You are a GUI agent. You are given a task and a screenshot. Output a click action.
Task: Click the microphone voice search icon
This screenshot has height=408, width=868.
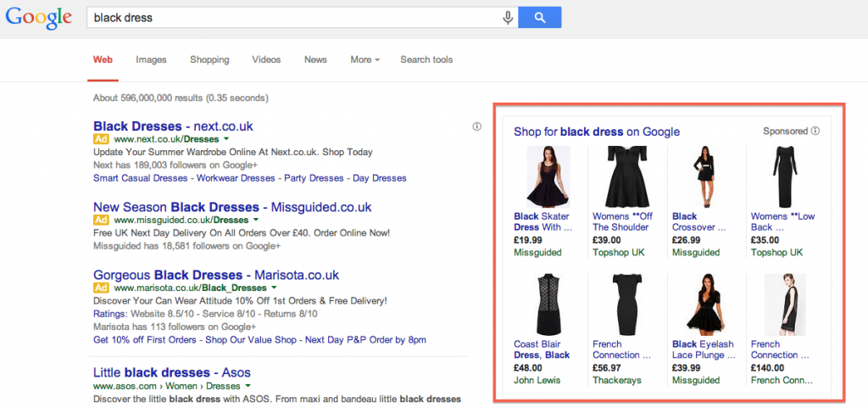point(508,17)
